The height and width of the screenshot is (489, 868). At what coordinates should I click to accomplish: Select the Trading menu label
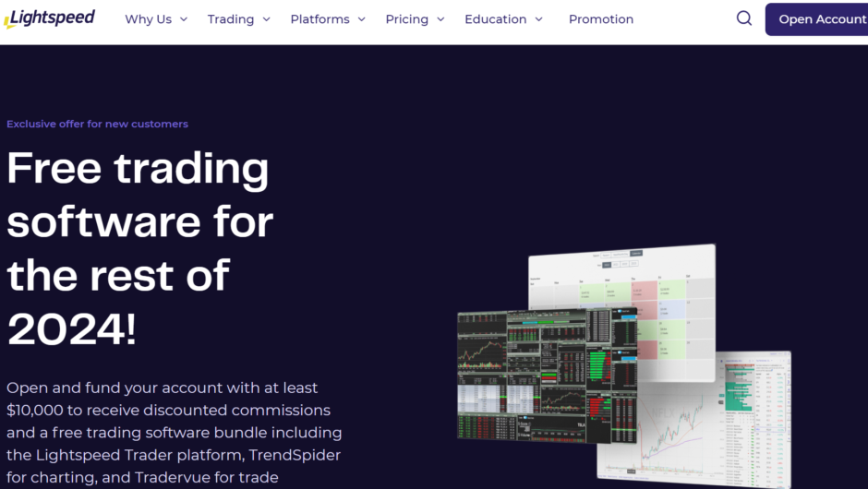(230, 19)
